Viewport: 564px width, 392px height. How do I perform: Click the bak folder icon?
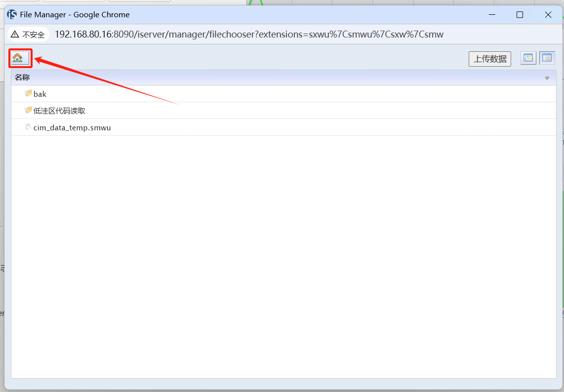tap(28, 93)
